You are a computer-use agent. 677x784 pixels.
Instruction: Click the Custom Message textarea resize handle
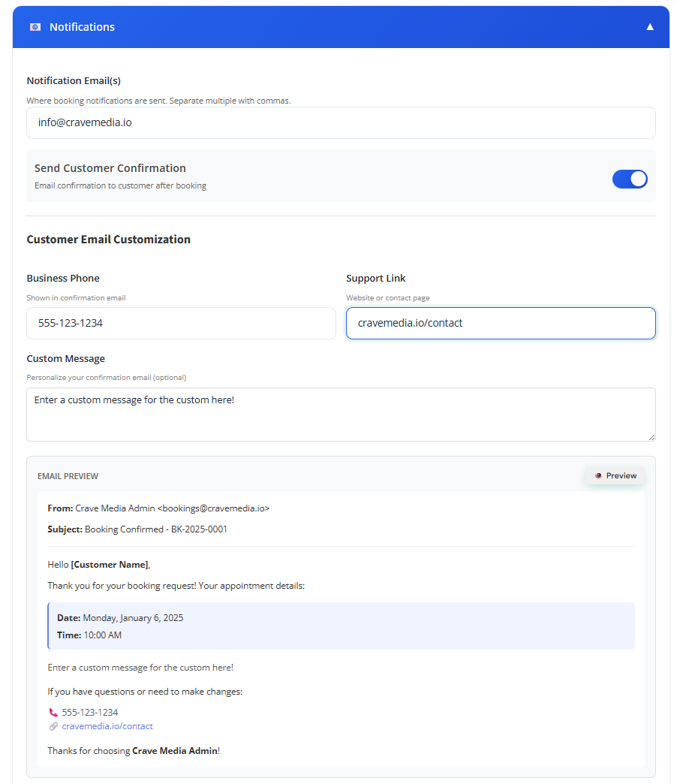pos(651,436)
